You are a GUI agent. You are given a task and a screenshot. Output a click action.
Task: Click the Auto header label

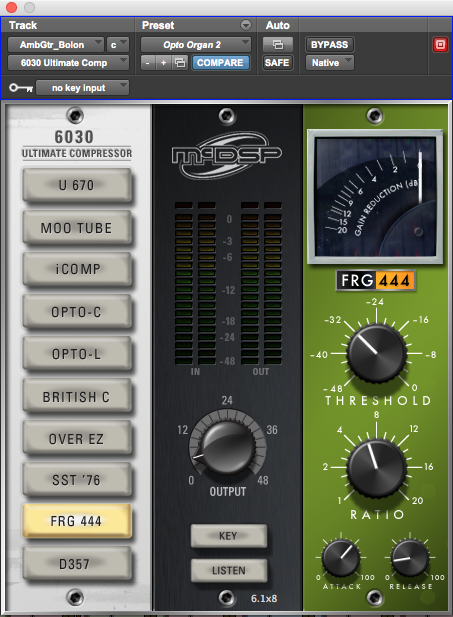point(277,25)
